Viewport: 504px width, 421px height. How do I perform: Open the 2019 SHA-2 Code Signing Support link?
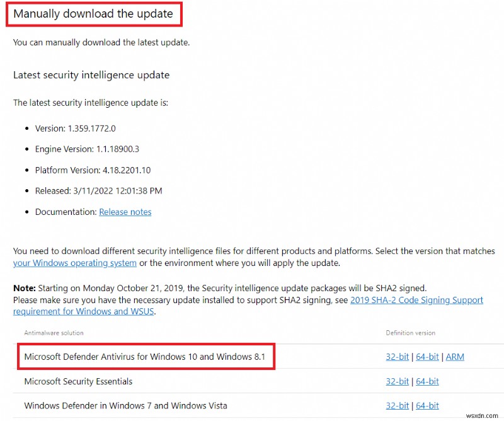tap(416, 300)
